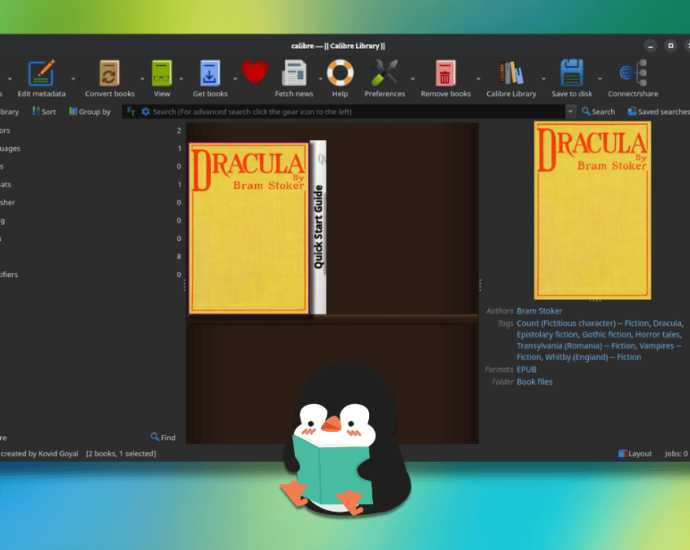Expand the Preferences dropdown arrow

pos(412,79)
